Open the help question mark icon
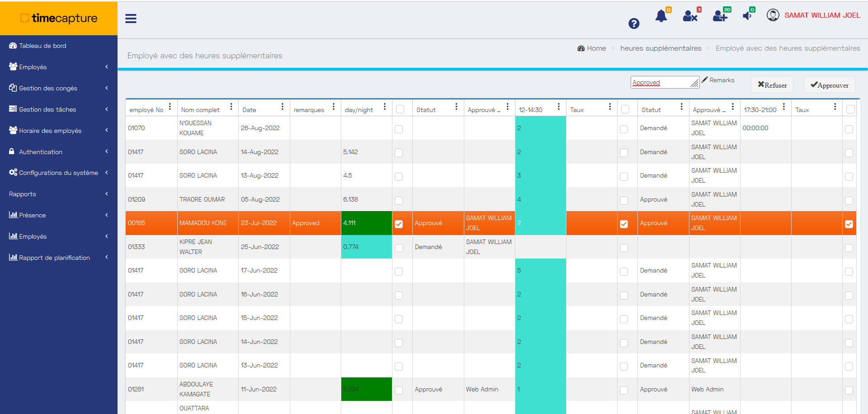This screenshot has height=414, width=868. [634, 24]
